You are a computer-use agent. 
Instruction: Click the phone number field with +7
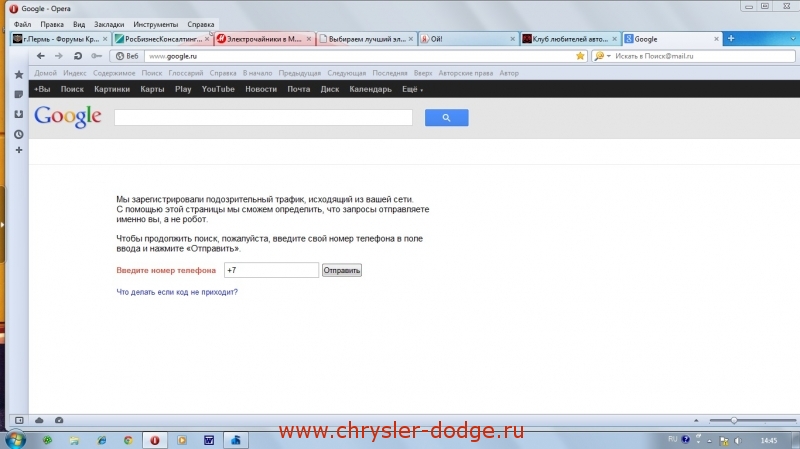[271, 270]
